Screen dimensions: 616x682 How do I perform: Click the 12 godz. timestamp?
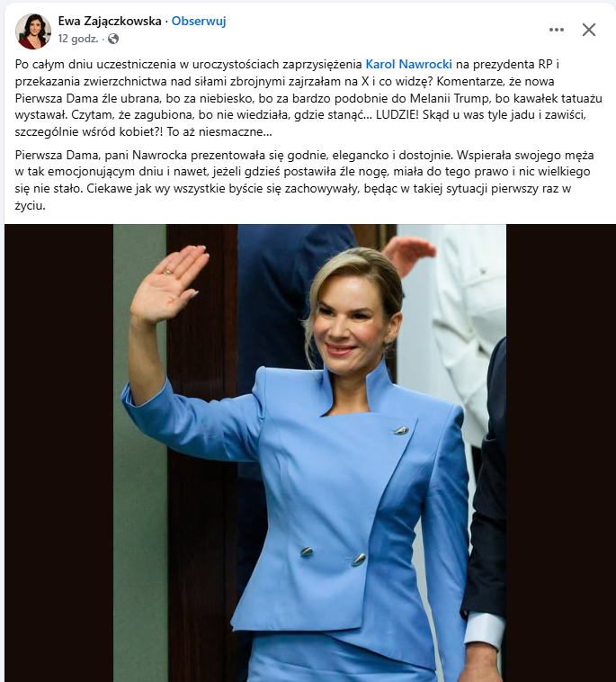pos(78,39)
